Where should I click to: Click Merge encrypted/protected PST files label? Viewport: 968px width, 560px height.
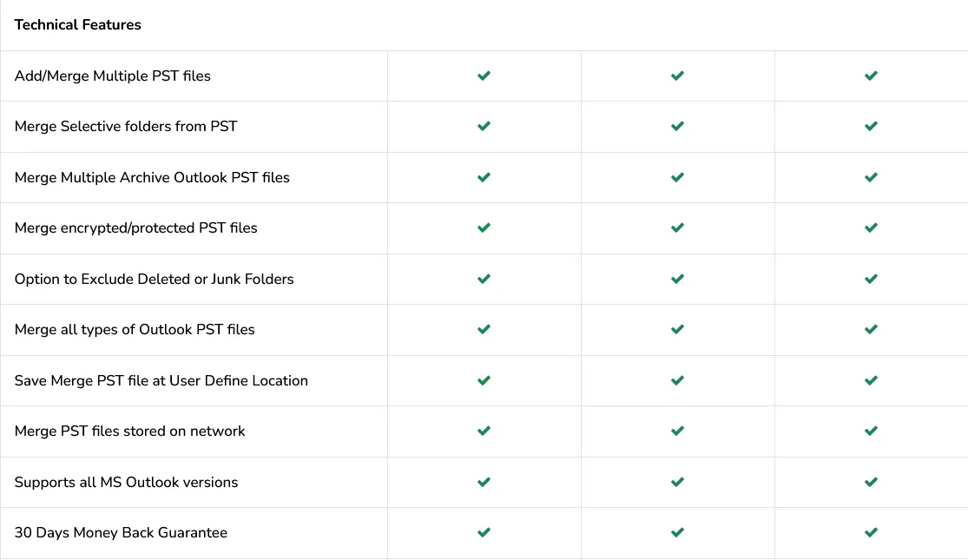[x=136, y=228]
